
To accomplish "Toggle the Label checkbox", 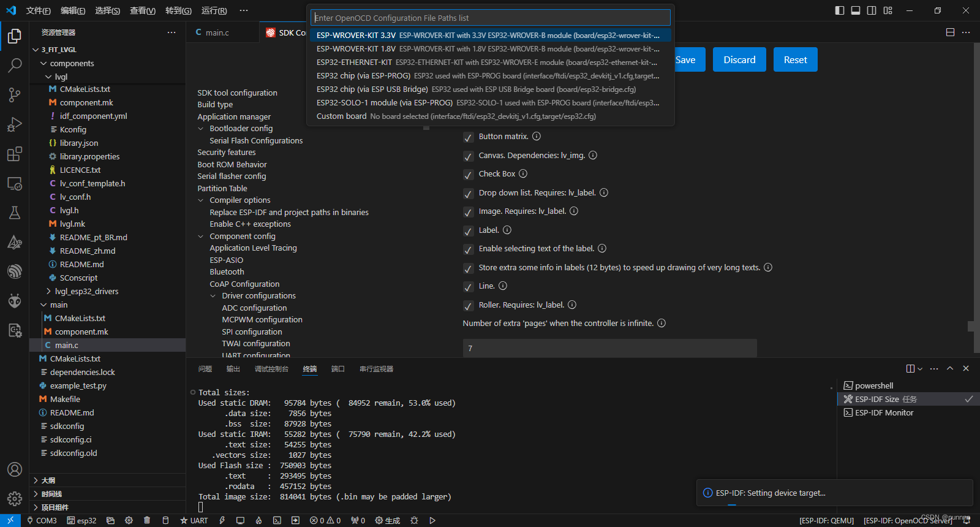I will pyautogui.click(x=469, y=231).
